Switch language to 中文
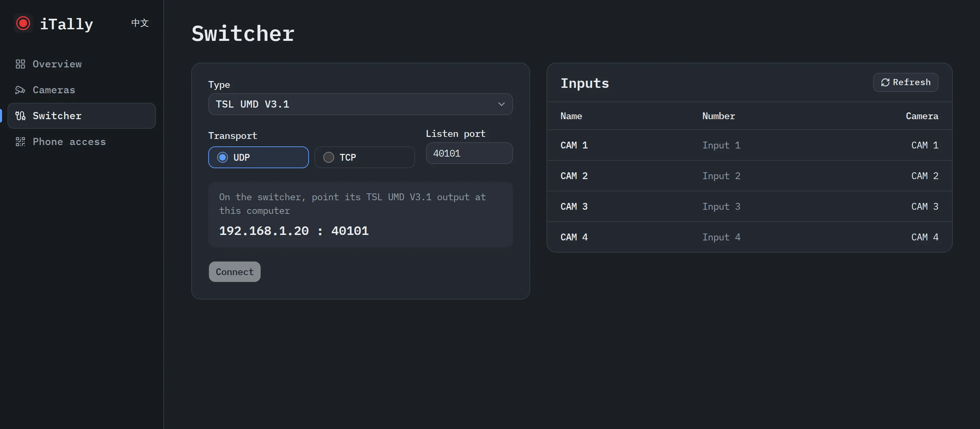980x429 pixels. click(x=140, y=23)
